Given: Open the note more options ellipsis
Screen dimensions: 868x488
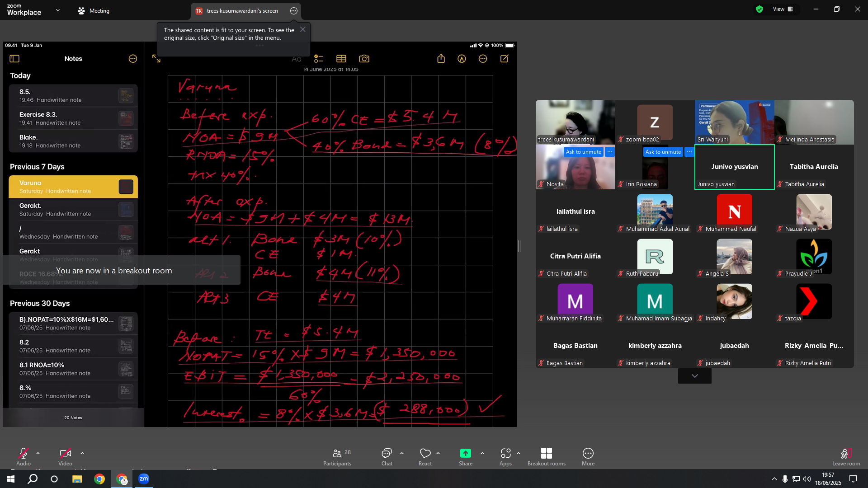Looking at the screenshot, I should (483, 59).
